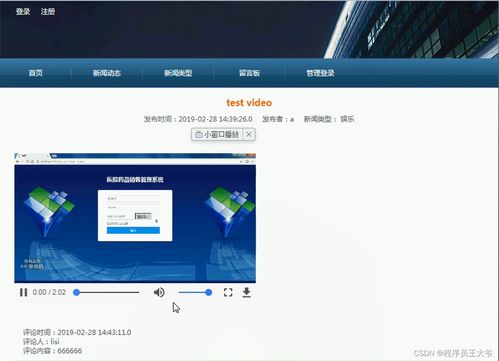Open 留言板 navigation item
This screenshot has height=361, width=499.
(249, 73)
